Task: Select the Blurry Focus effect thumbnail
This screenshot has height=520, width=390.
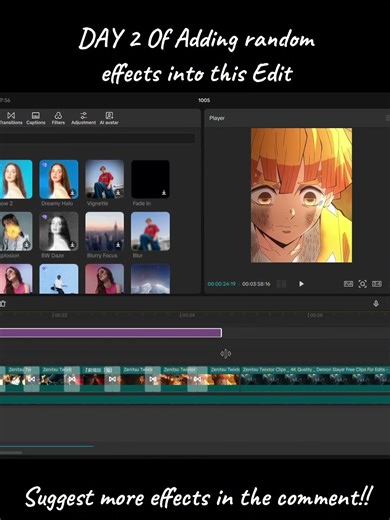Action: (x=105, y=231)
